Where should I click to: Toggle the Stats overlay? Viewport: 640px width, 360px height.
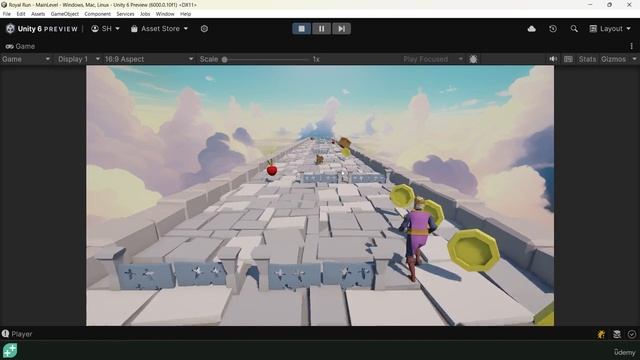point(587,59)
